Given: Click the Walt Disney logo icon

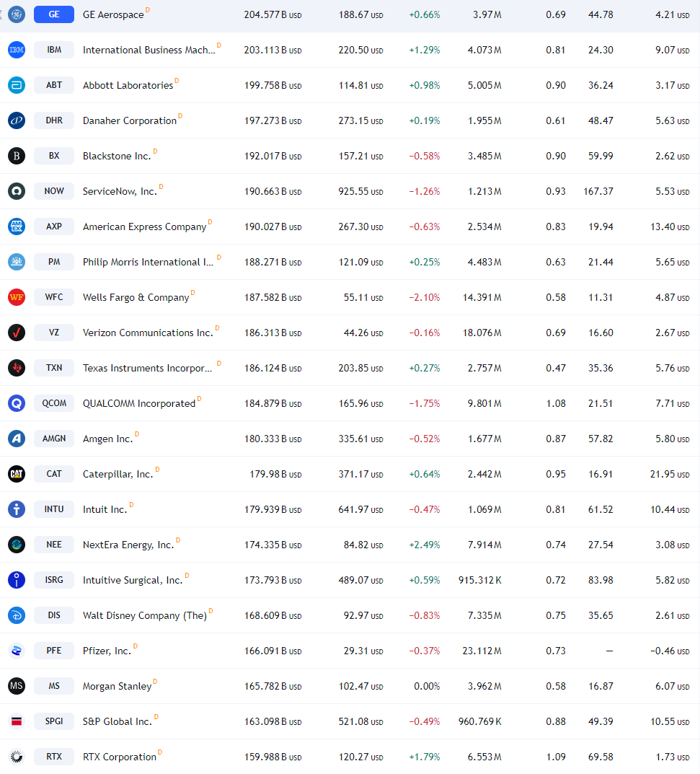Looking at the screenshot, I should click(17, 615).
